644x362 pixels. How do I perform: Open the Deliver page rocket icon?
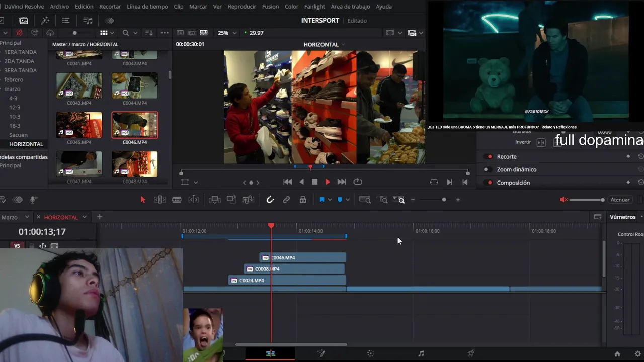click(471, 353)
